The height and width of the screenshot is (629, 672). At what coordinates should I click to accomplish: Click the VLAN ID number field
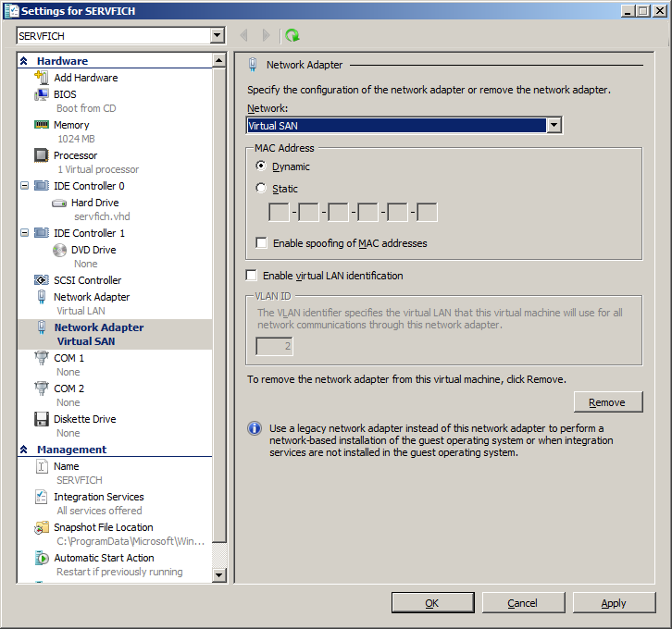point(275,346)
